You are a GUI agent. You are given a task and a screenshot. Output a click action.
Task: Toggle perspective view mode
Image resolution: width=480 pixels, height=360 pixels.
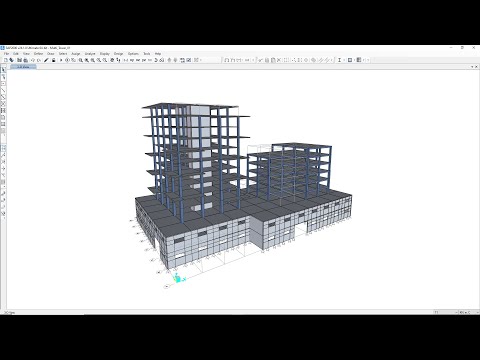tap(162, 60)
